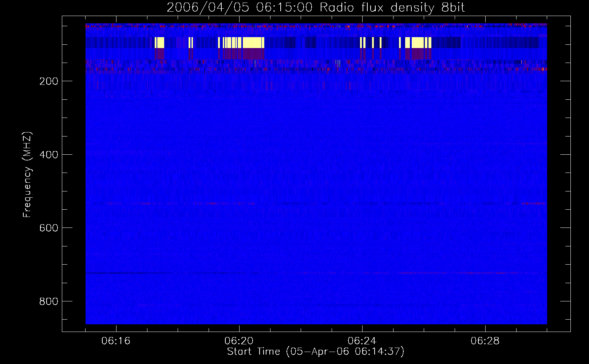Image resolution: width=589 pixels, height=364 pixels.
Task: Click the 'Start Time (05-Apr-06 06:14:37)' label
Action: (316, 352)
